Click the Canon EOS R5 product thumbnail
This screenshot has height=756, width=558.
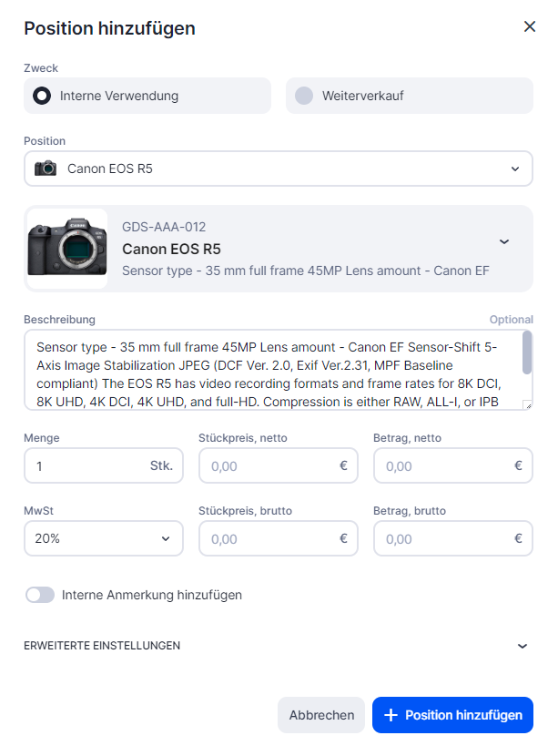(67, 249)
